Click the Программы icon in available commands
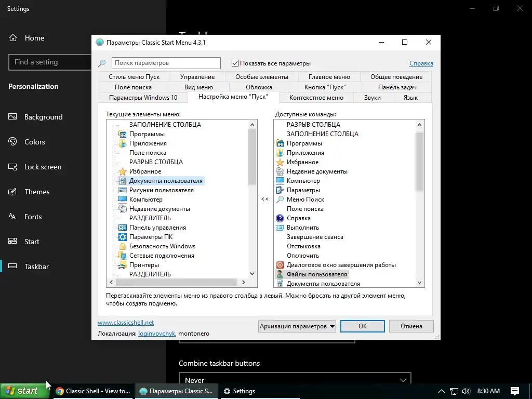The height and width of the screenshot is (399, 532). [x=280, y=143]
